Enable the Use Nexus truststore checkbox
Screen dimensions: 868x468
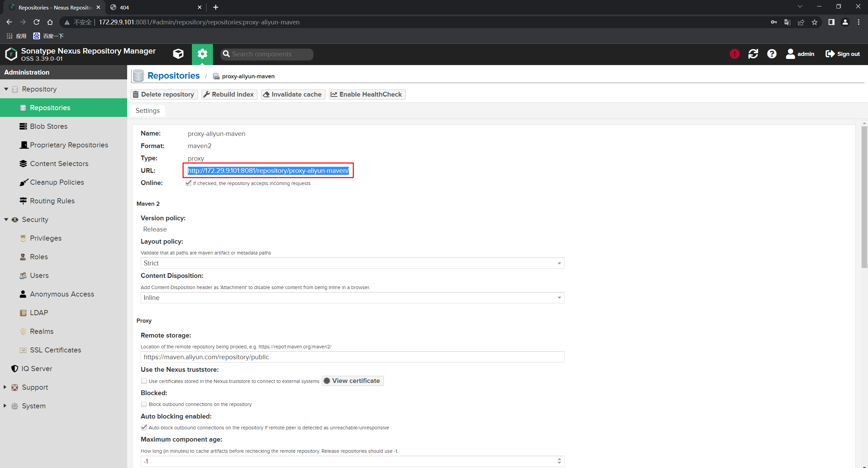pyautogui.click(x=144, y=381)
